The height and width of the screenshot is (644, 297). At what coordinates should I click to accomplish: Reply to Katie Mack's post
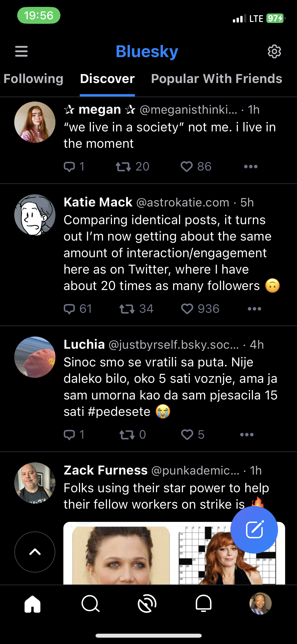pyautogui.click(x=69, y=309)
